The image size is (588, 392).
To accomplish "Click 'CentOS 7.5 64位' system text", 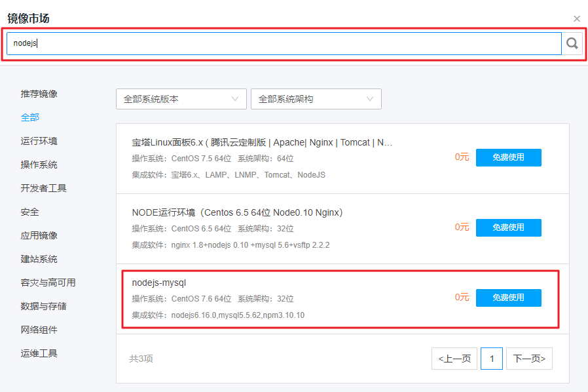I will coord(202,159).
